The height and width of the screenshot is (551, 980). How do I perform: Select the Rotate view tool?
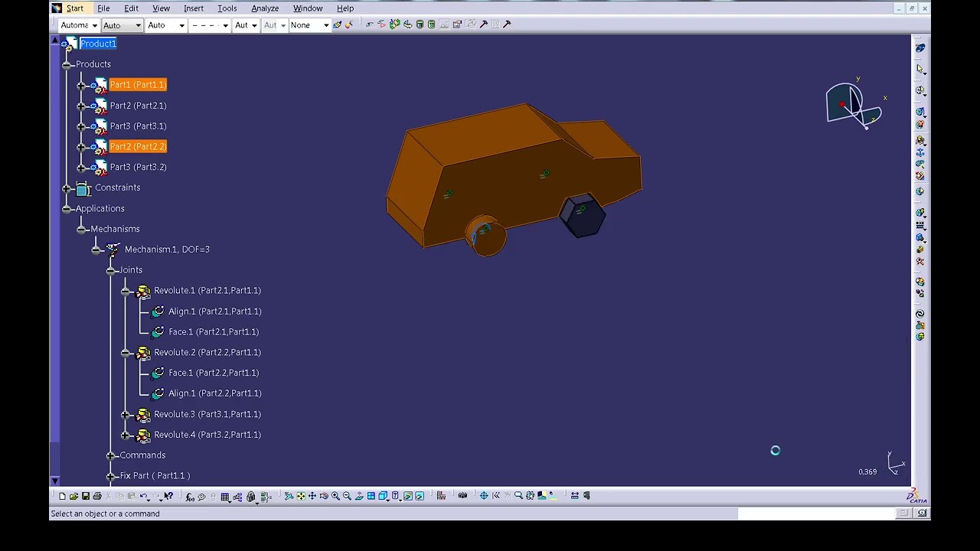(324, 496)
